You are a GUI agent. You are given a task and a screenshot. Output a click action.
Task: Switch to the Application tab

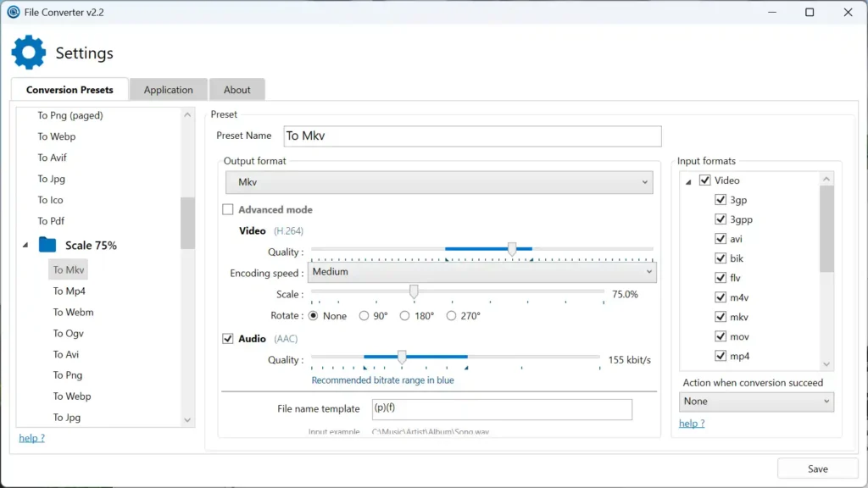pyautogui.click(x=168, y=89)
